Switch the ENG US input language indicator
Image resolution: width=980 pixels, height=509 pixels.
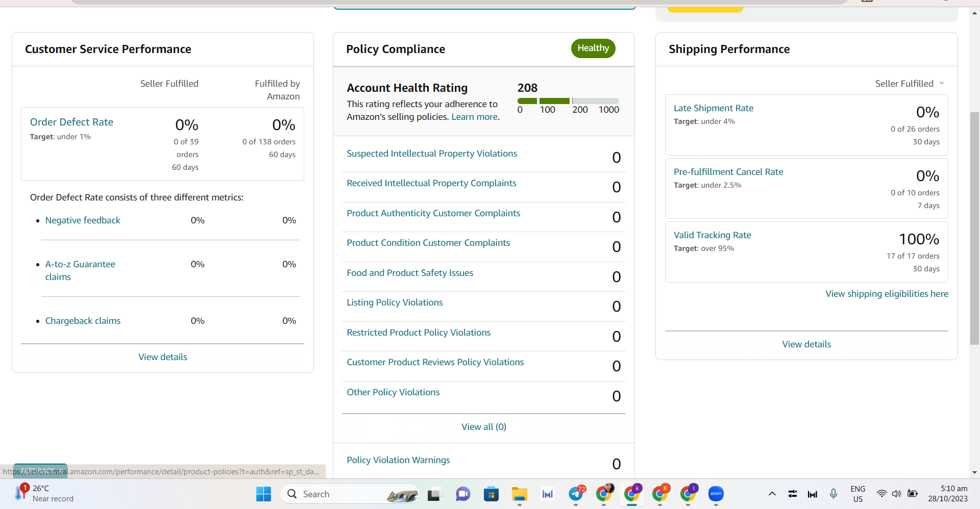[858, 494]
